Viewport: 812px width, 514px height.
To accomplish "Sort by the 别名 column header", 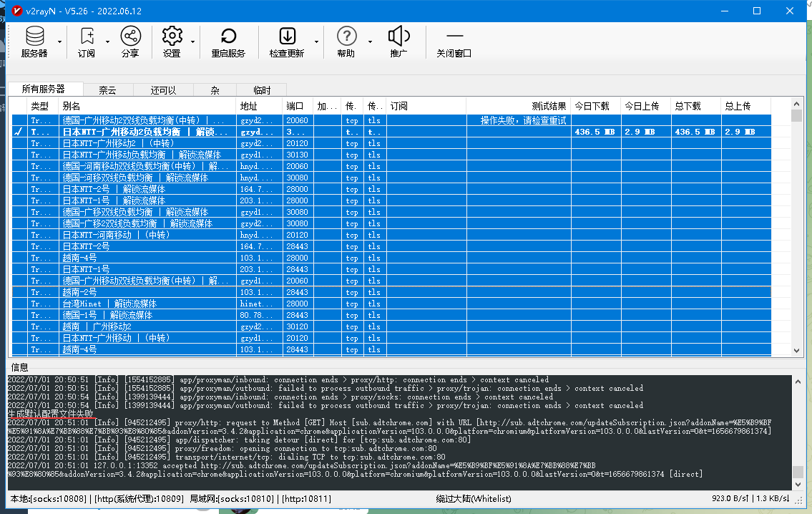I will pyautogui.click(x=147, y=106).
